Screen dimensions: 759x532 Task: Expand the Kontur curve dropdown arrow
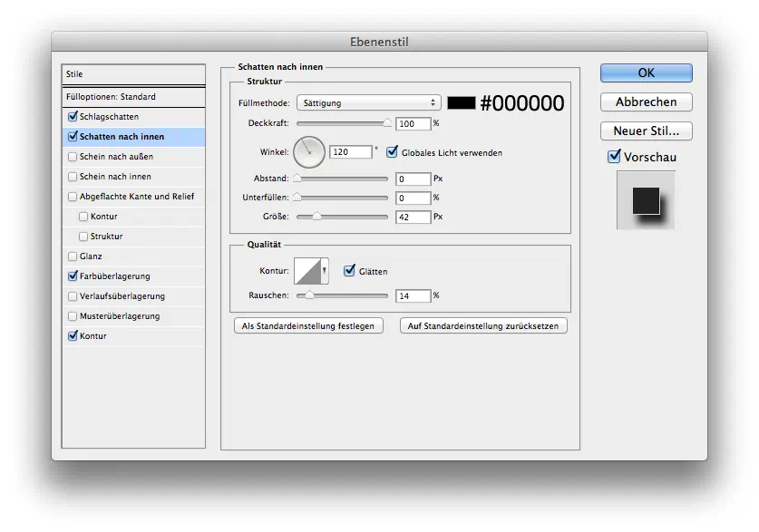tap(324, 270)
